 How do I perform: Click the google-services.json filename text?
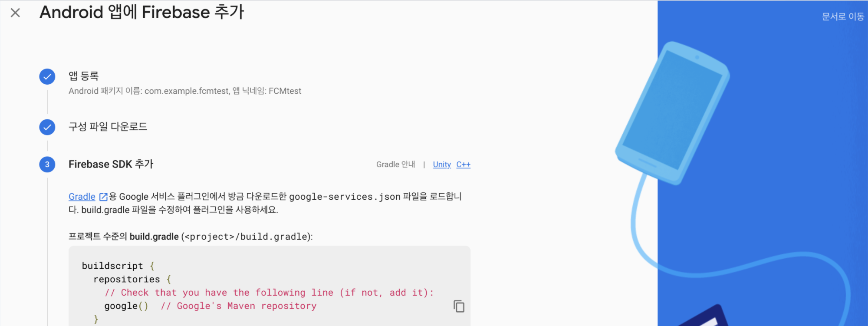tap(345, 197)
